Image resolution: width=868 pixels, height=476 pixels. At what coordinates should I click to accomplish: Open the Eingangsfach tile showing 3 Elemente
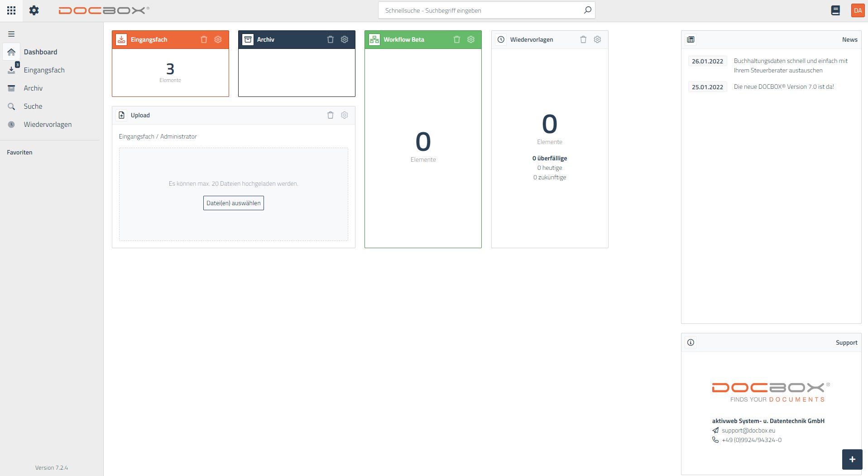(x=170, y=72)
